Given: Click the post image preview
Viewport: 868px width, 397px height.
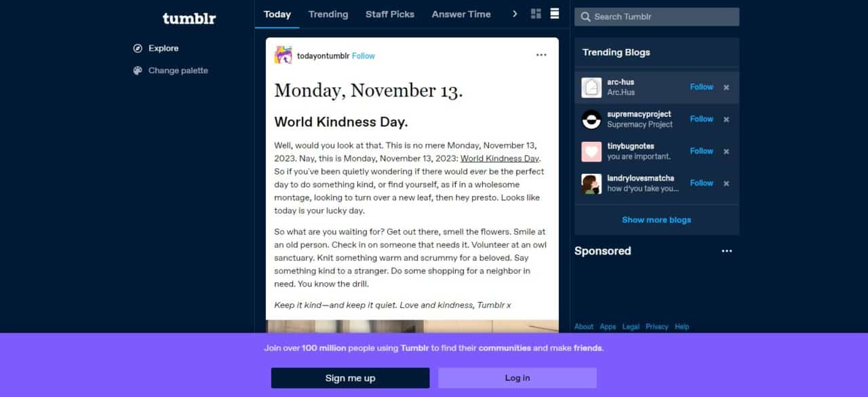Looking at the screenshot, I should [412, 326].
